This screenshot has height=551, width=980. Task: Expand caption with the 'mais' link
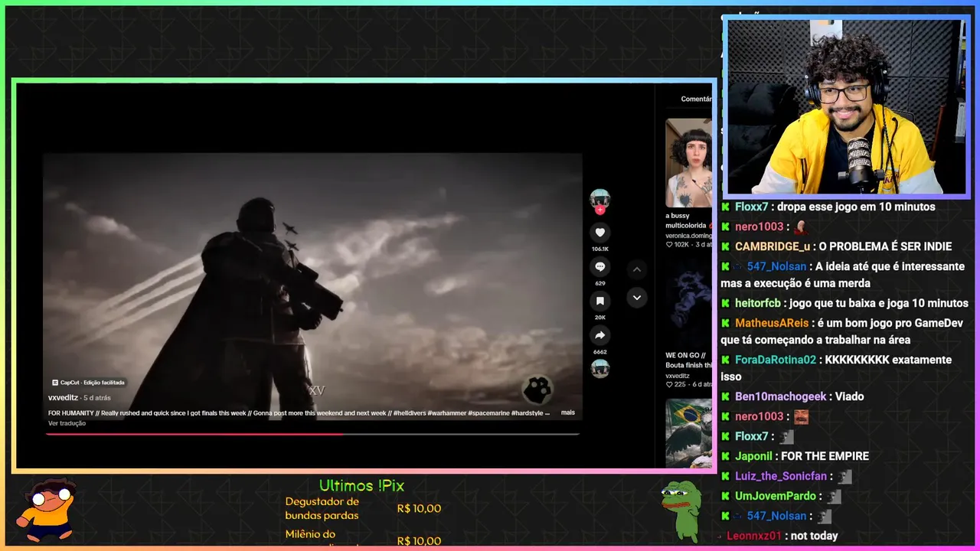click(567, 412)
